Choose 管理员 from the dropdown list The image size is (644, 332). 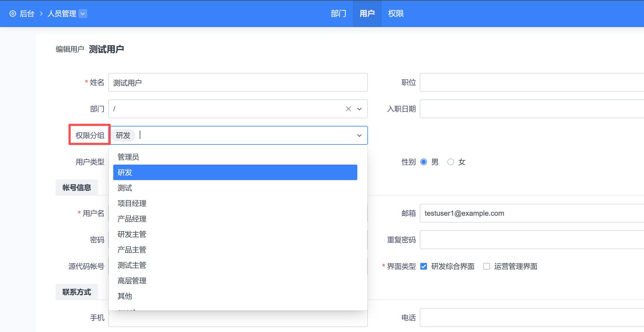(x=128, y=157)
